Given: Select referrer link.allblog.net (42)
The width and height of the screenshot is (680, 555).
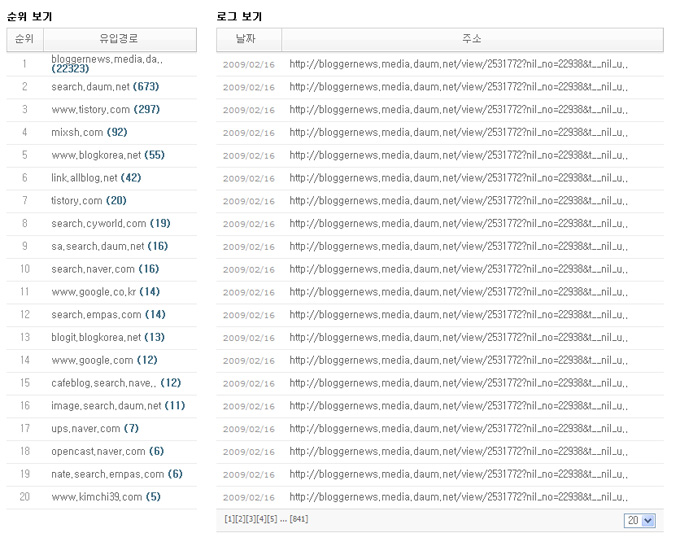Looking at the screenshot, I should [x=96, y=178].
